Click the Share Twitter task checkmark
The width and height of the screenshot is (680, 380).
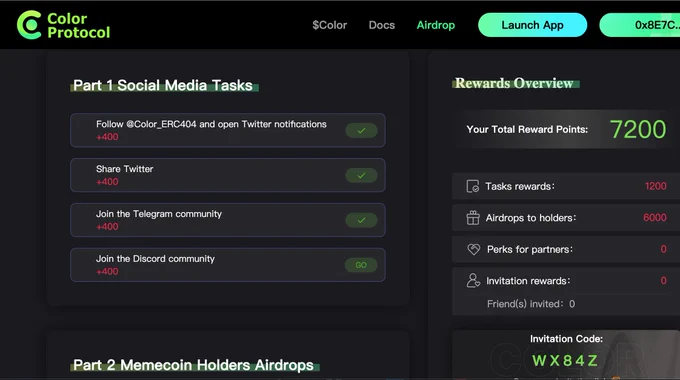click(361, 175)
